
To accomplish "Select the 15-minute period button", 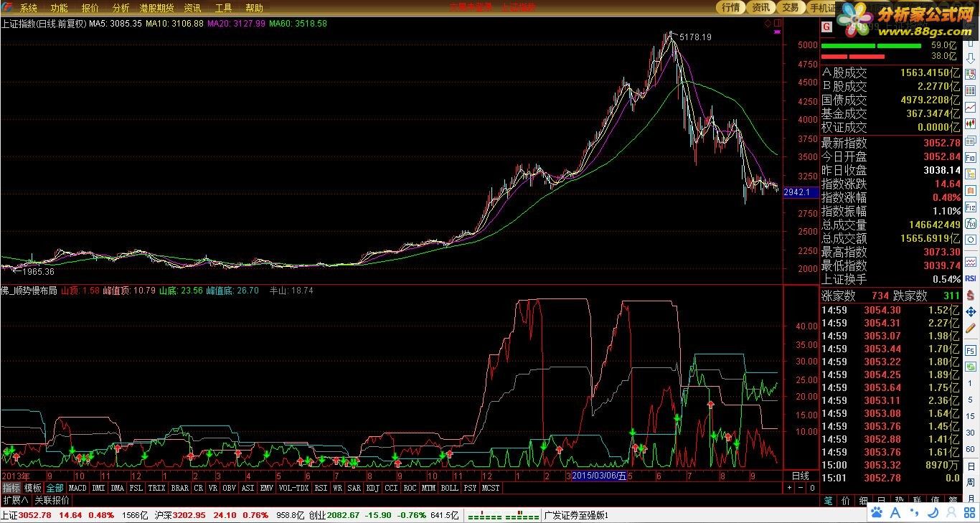I will coord(971,416).
